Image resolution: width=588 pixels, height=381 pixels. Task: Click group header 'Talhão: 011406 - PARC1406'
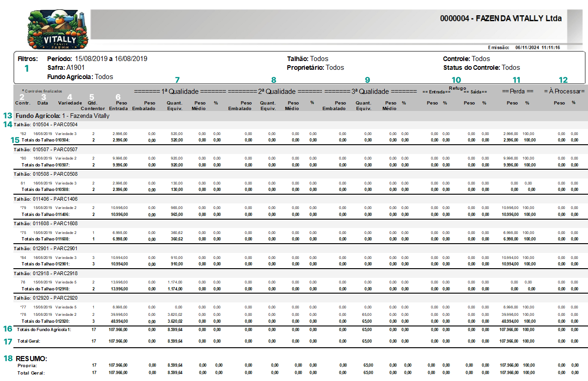click(46, 199)
